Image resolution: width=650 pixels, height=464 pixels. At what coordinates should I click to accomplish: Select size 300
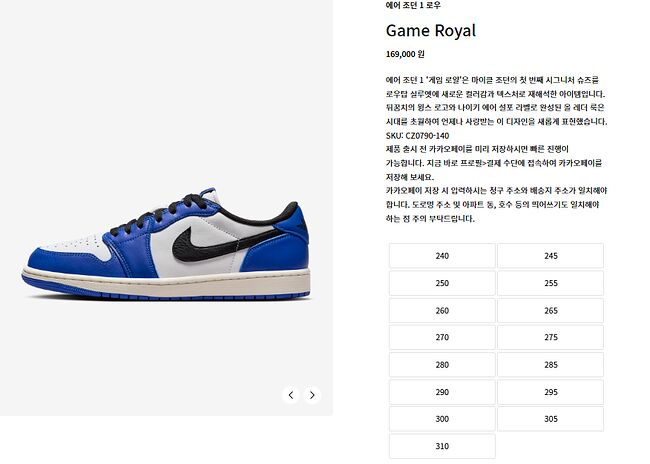[442, 419]
